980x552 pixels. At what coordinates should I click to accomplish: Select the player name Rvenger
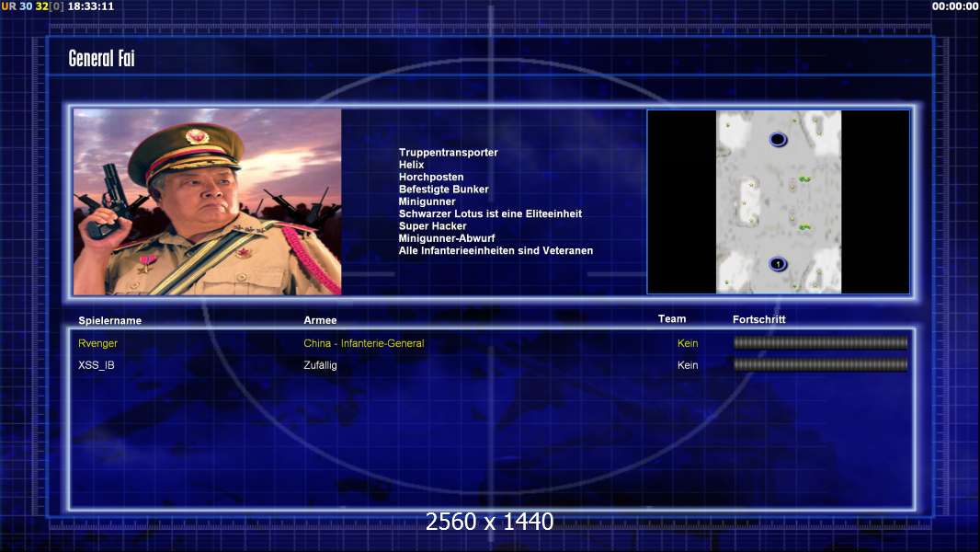(98, 343)
